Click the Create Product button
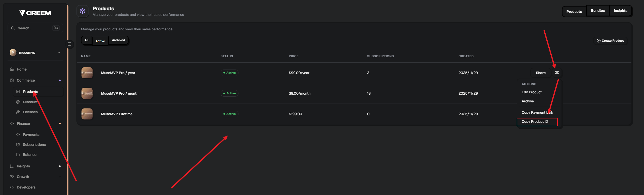Image resolution: width=644 pixels, height=195 pixels. (x=610, y=41)
